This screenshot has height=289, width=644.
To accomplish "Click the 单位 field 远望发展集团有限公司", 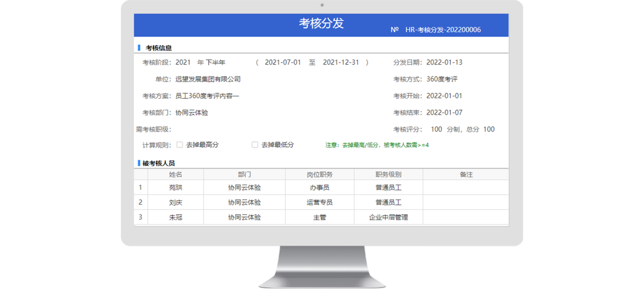I will 208,79.
